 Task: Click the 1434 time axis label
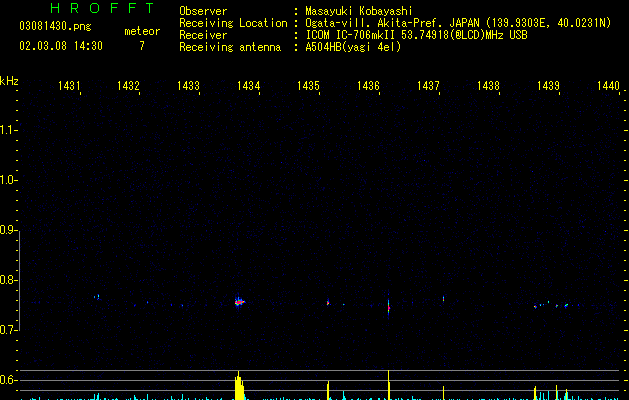[249, 86]
